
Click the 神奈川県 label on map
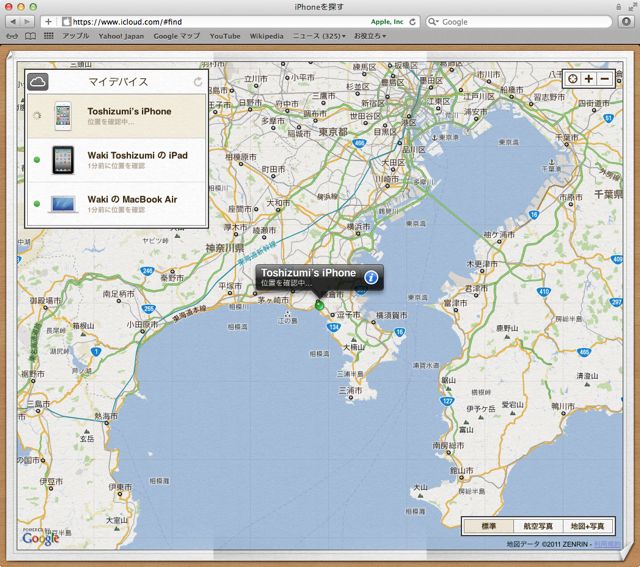(224, 248)
